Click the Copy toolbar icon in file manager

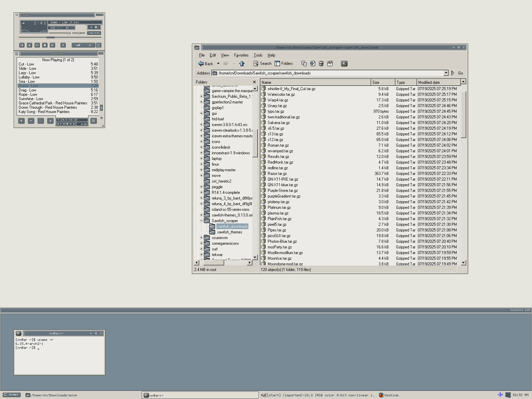pyautogui.click(x=304, y=64)
